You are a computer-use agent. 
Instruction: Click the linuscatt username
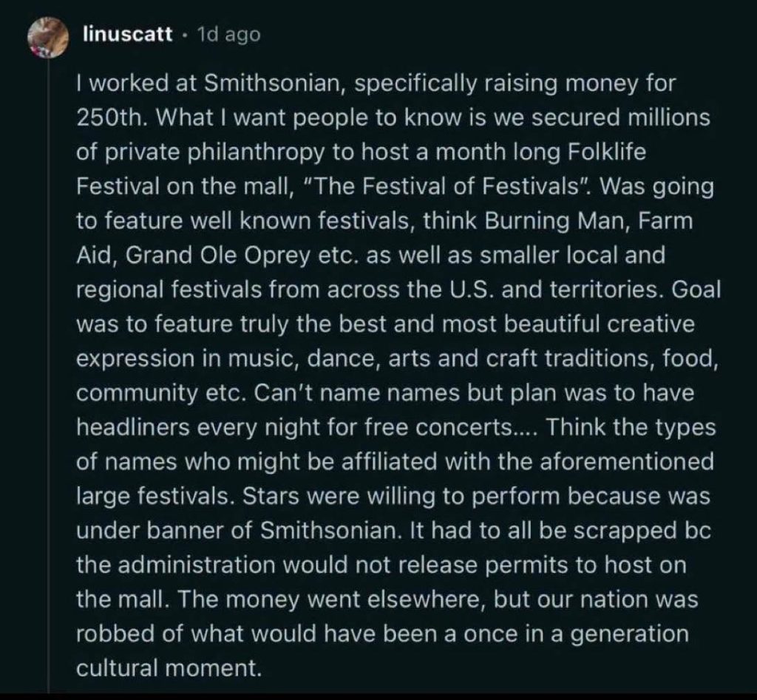pyautogui.click(x=128, y=34)
